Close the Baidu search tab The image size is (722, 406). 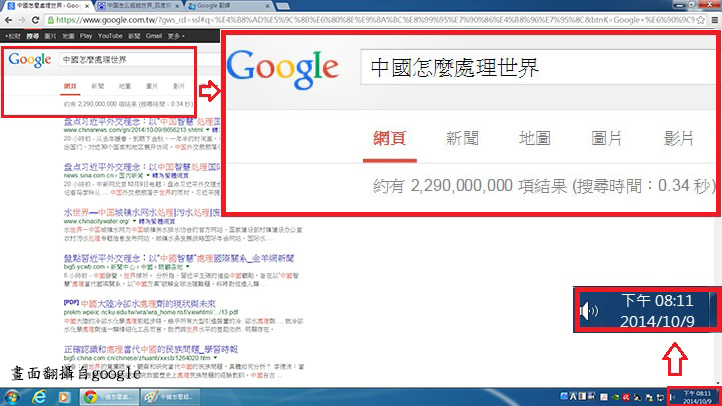coord(177,6)
